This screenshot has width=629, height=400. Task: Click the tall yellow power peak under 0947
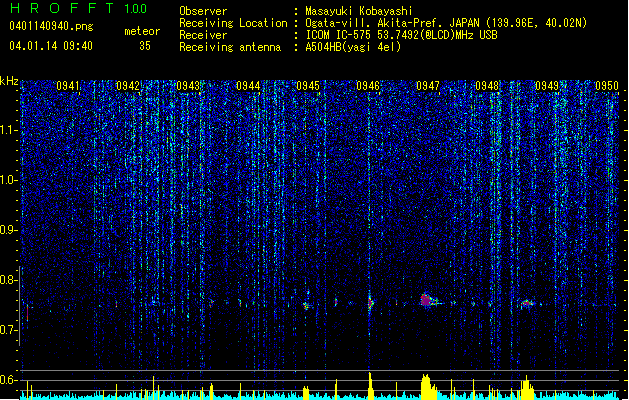coord(428,387)
